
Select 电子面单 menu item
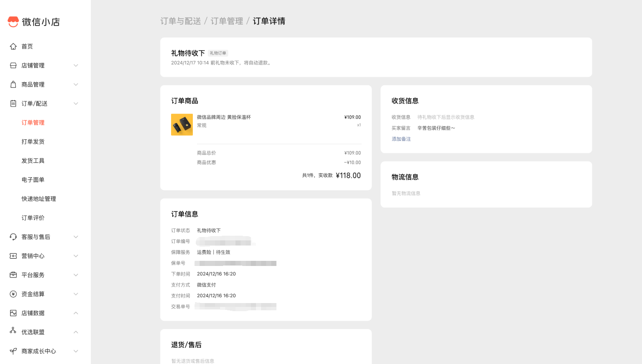pyautogui.click(x=33, y=180)
